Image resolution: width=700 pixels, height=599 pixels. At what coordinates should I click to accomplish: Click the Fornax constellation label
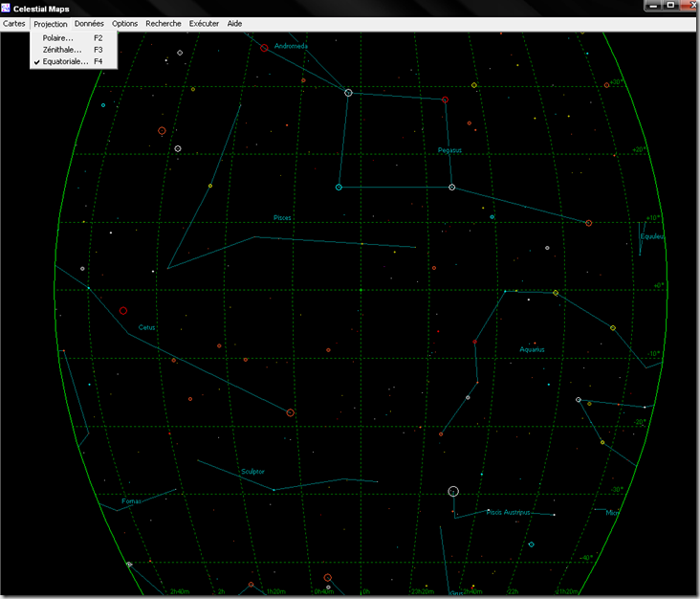131,501
